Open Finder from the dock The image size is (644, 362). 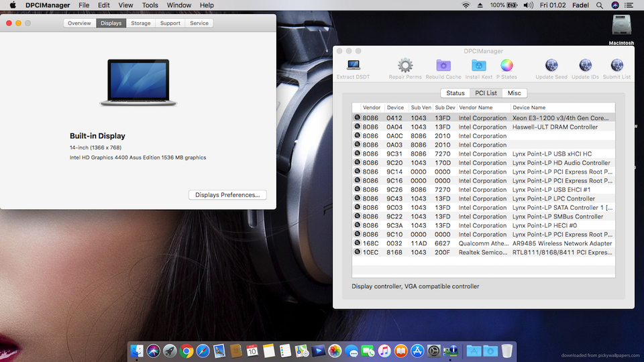pos(137,351)
